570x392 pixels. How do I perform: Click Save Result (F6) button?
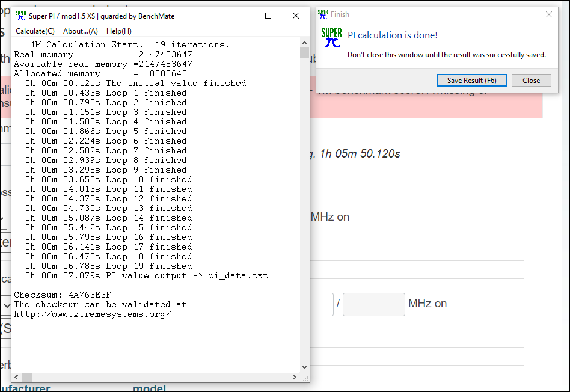(x=471, y=81)
